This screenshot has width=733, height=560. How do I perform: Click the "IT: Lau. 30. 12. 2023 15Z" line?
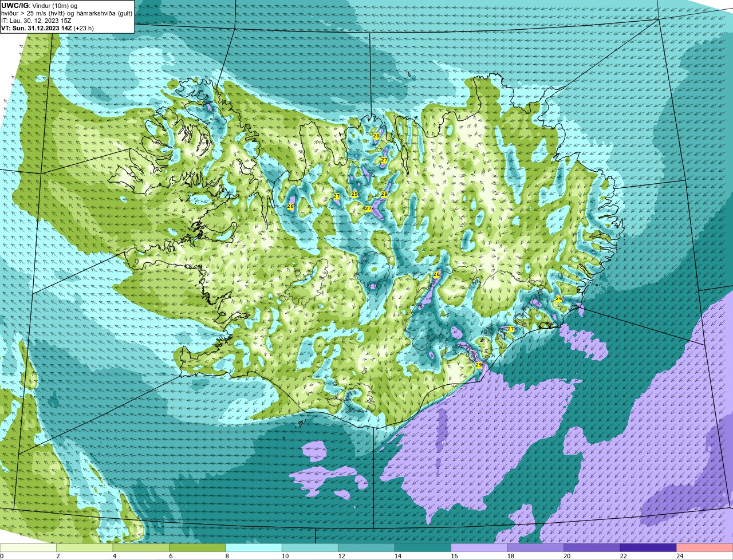(x=36, y=21)
